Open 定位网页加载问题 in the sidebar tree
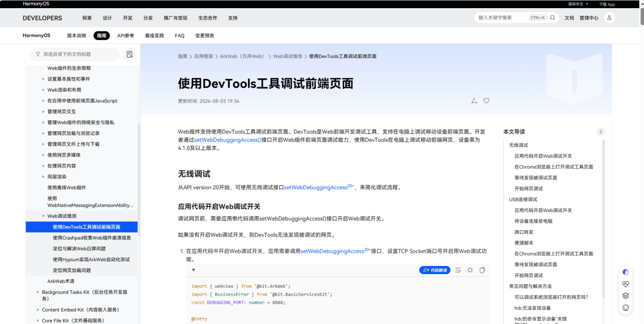This screenshot has width=644, height=324. 72,270
